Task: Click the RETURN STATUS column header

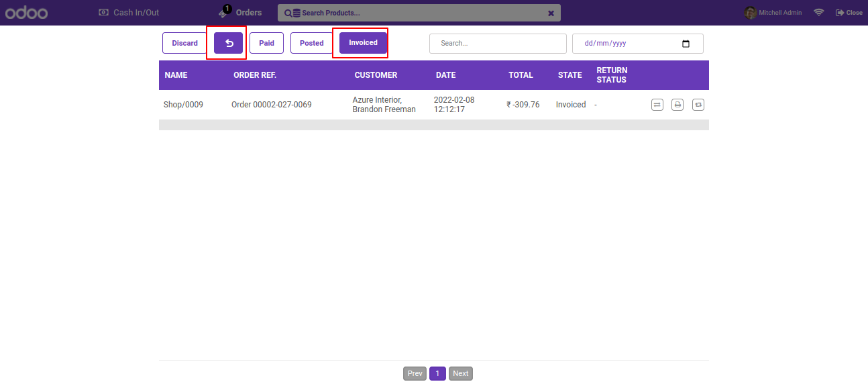Action: [x=612, y=75]
